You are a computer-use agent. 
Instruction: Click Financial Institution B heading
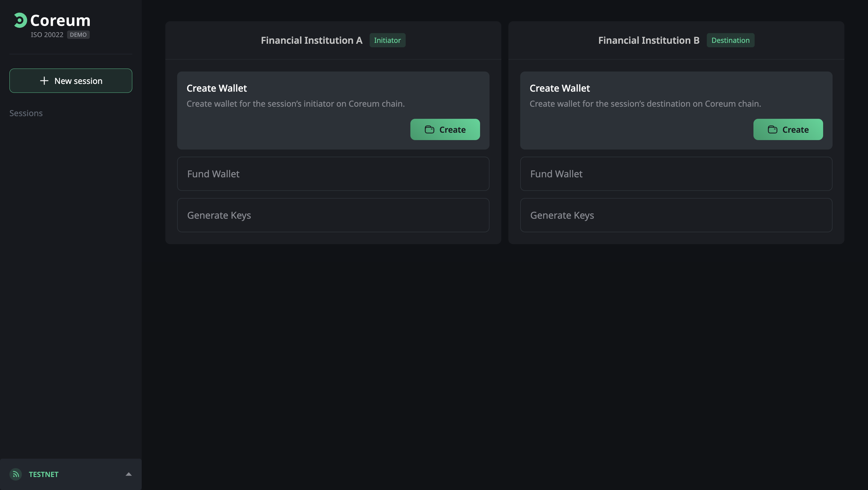point(649,40)
